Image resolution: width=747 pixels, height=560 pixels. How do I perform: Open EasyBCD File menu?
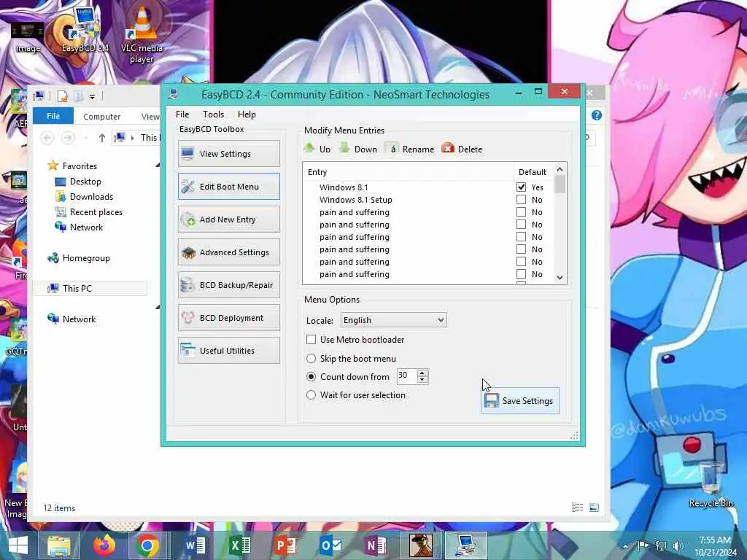pos(182,114)
